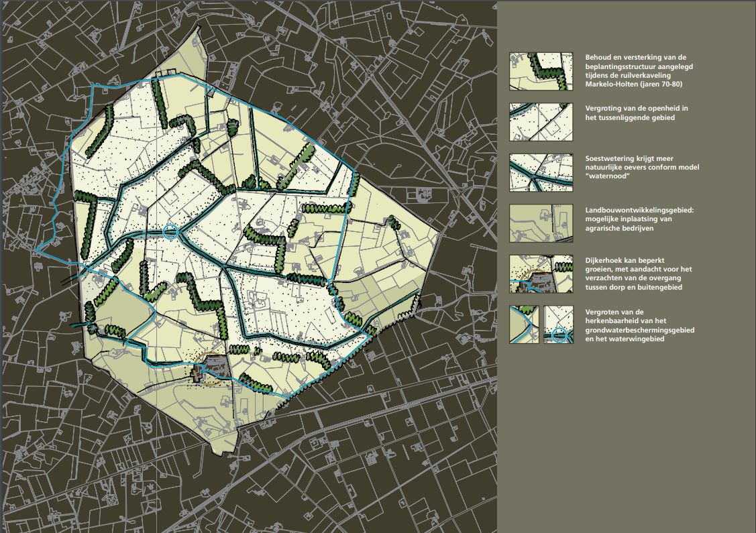Viewport: 756px width, 533px height.
Task: Click the legend thumbnail containing the blue circle
Action: pos(558,324)
